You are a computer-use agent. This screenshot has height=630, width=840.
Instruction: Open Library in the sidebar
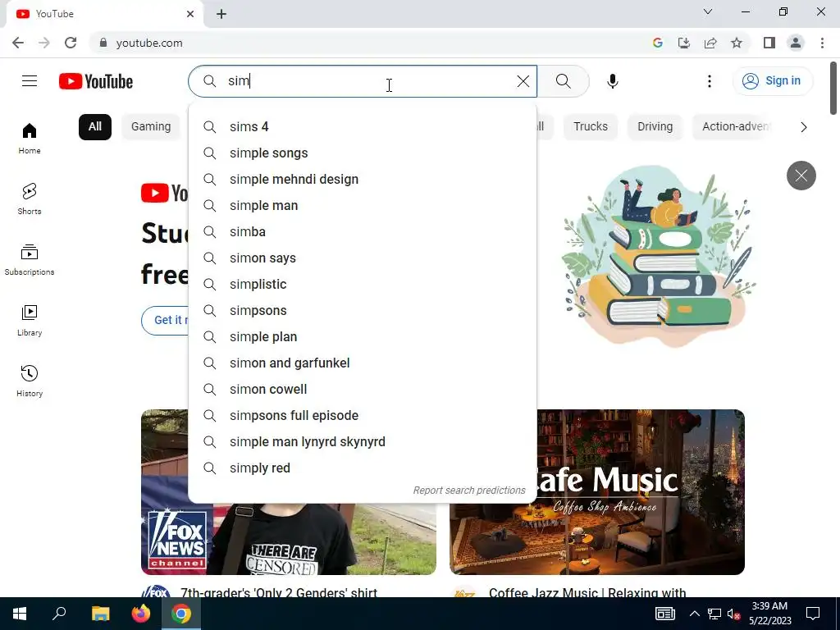pos(30,320)
